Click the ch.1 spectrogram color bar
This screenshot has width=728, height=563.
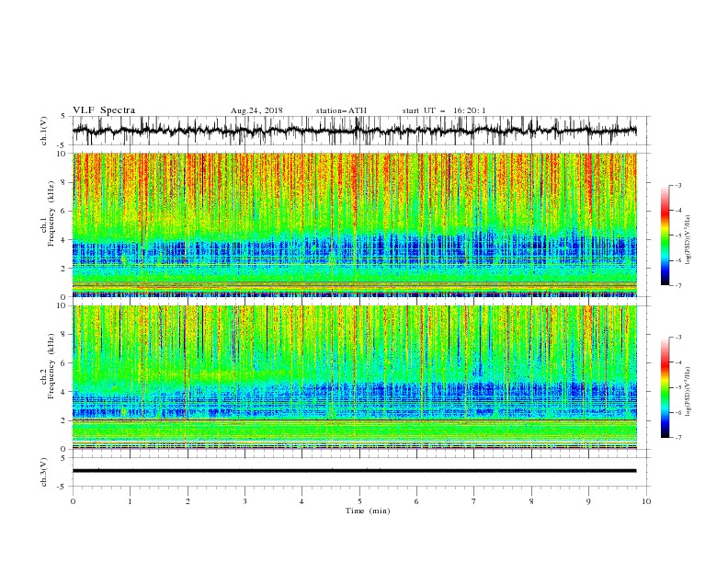coord(665,236)
